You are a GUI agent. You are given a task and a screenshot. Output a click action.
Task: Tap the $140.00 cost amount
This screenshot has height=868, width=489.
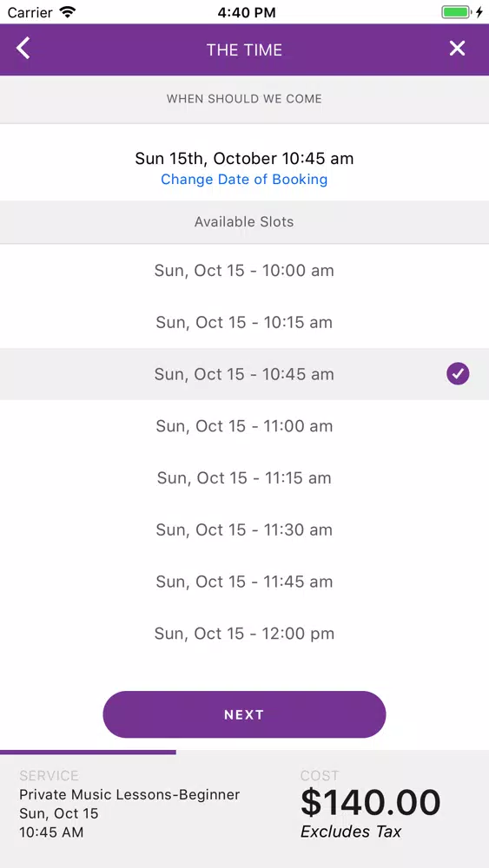coord(370,802)
